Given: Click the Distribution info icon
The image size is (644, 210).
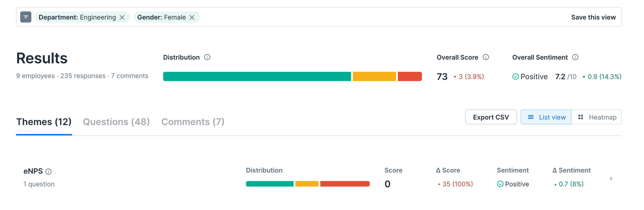Looking at the screenshot, I should [x=207, y=57].
